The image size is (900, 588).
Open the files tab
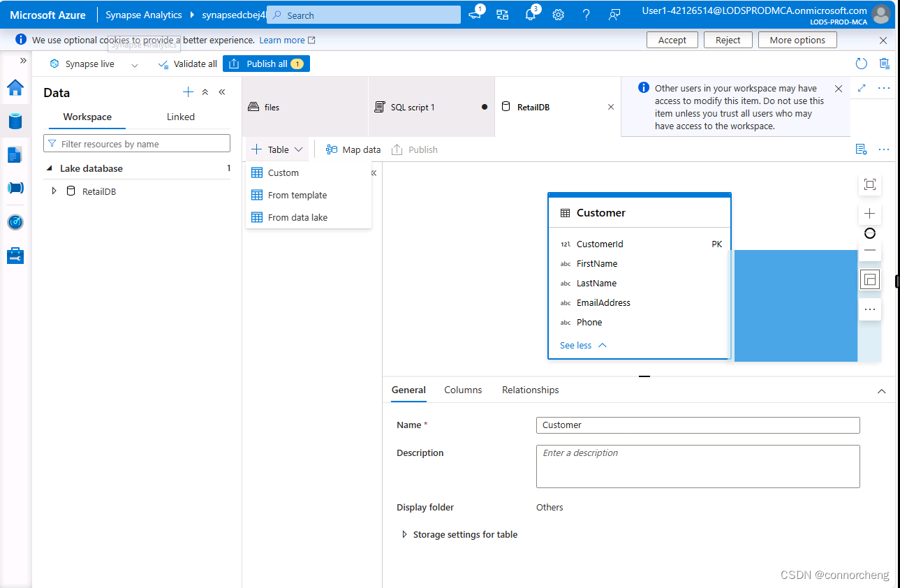[x=305, y=107]
